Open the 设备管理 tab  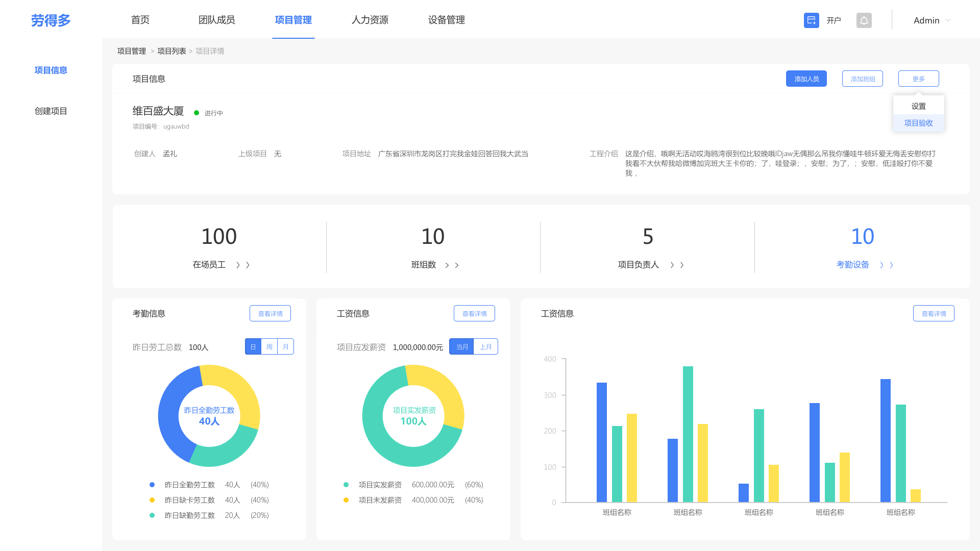446,20
